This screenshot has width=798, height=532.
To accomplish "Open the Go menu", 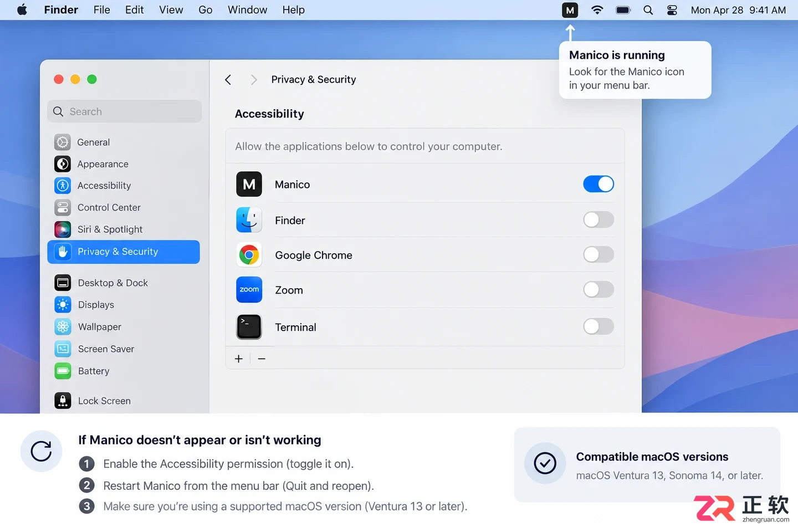I will tap(206, 10).
